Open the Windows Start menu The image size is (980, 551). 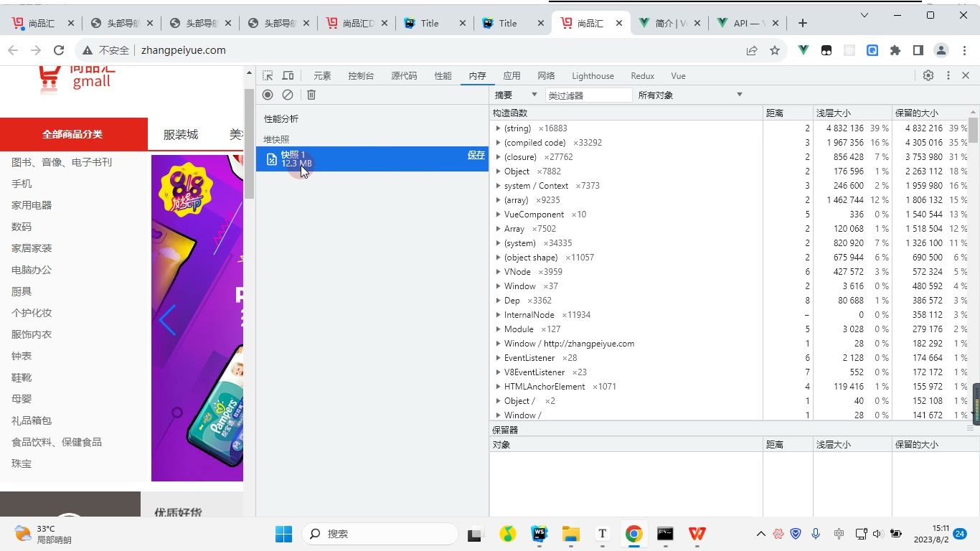(283, 534)
